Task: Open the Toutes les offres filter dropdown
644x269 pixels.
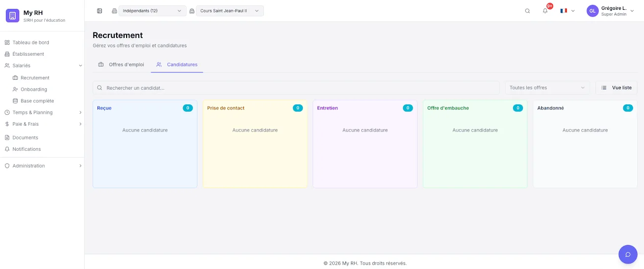Action: click(x=547, y=88)
